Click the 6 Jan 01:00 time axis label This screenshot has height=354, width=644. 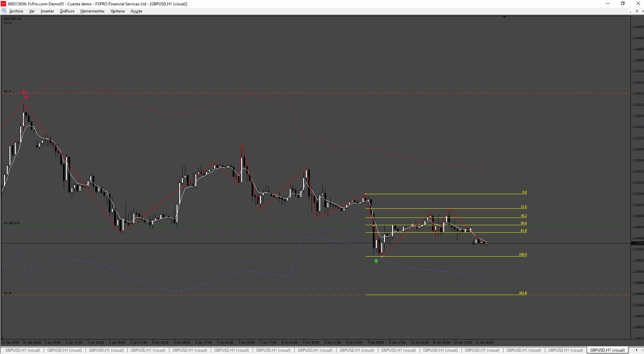pyautogui.click(x=160, y=343)
